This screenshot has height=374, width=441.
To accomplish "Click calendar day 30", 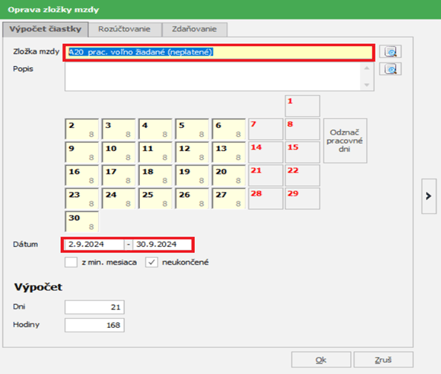I will pyautogui.click(x=82, y=222).
